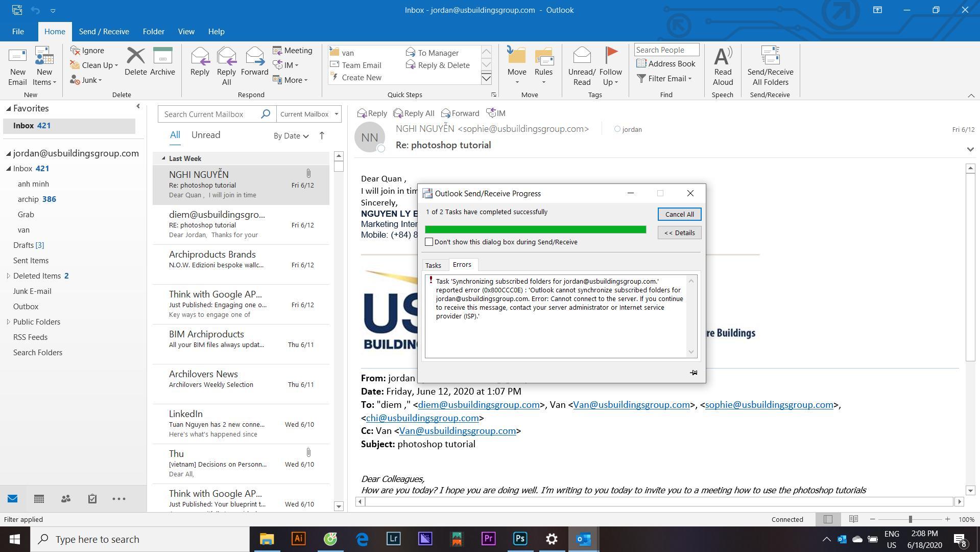Open Filter Email dropdown

(664, 78)
